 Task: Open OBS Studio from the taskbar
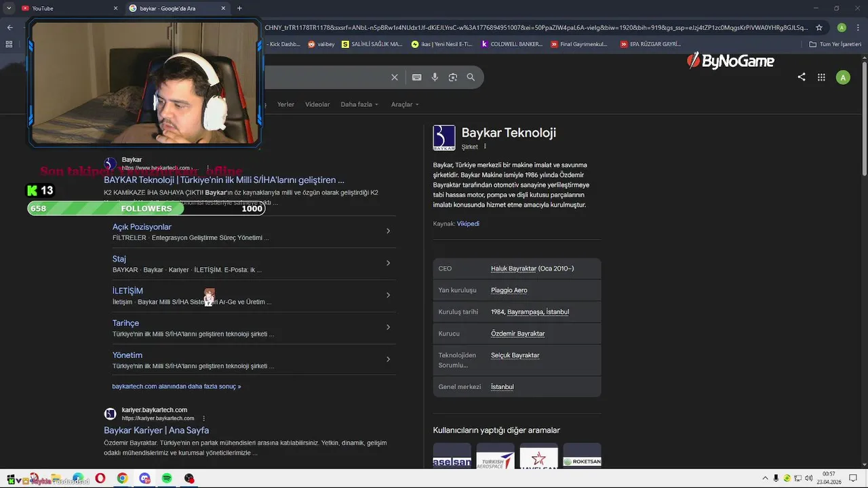pos(189,479)
